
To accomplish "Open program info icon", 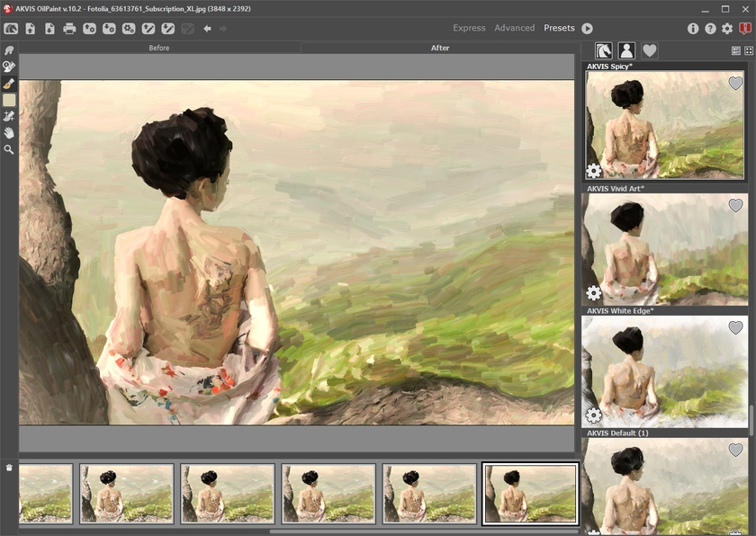I will coord(693,29).
